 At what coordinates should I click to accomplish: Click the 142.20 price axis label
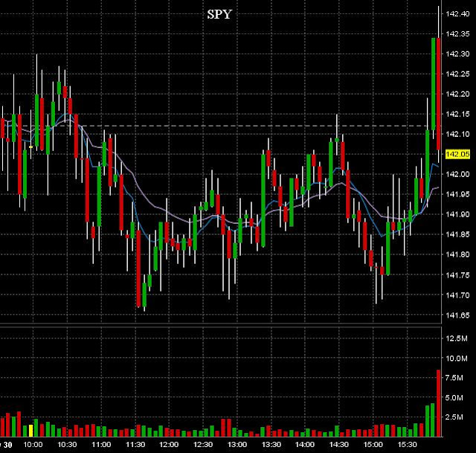457,94
